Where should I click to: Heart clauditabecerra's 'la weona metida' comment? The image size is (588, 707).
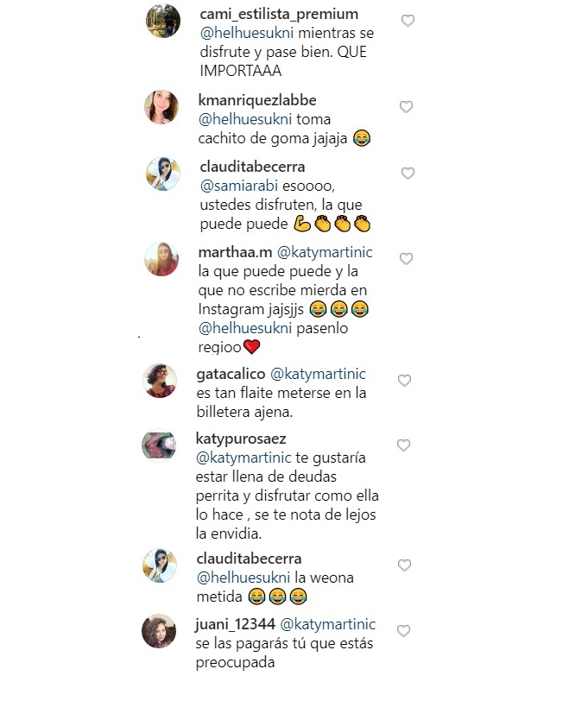coord(404,565)
